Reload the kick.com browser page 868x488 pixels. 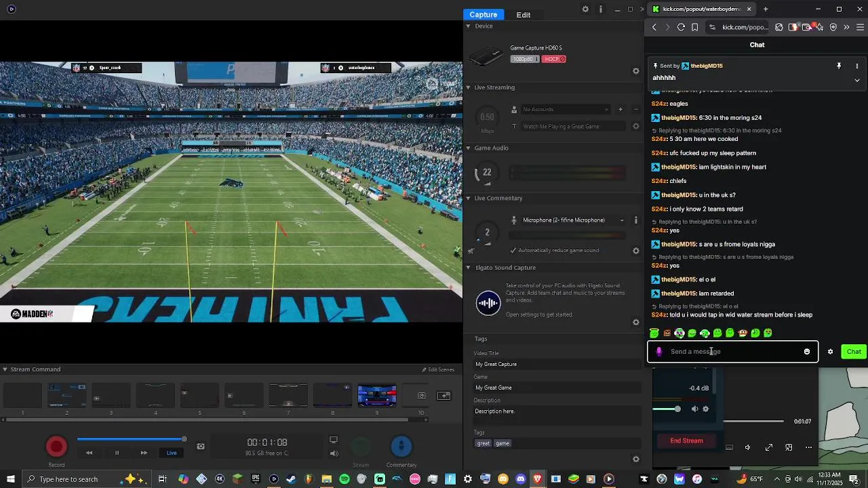(681, 27)
